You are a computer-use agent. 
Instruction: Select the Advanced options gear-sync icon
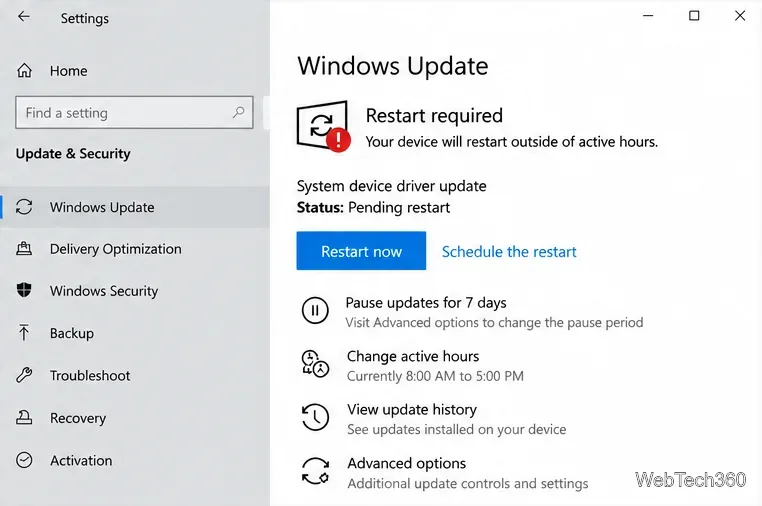click(x=315, y=471)
